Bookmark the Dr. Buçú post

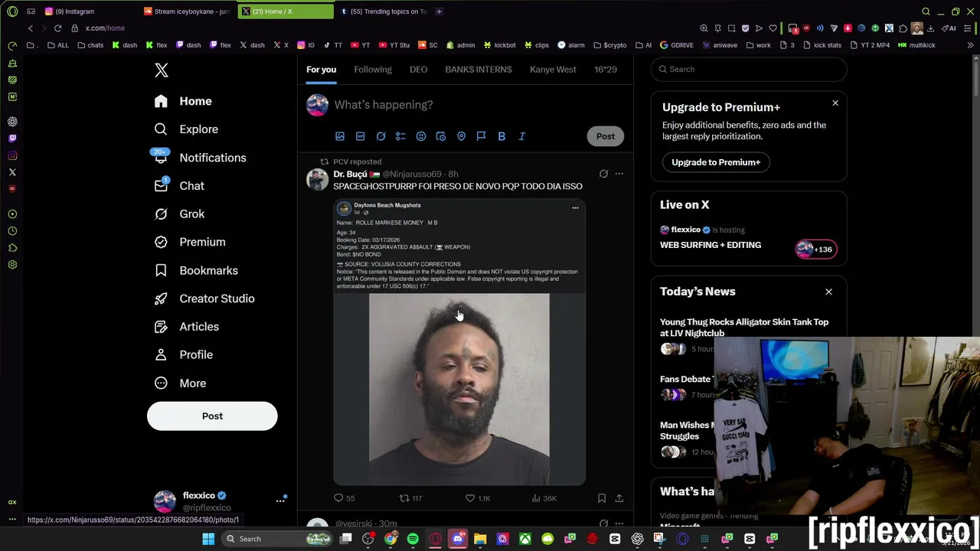coord(602,498)
